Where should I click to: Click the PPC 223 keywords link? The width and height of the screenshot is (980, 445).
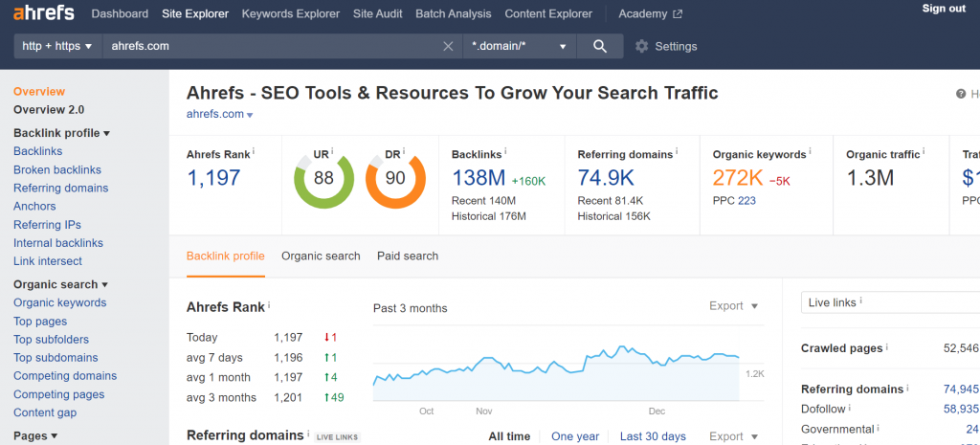pyautogui.click(x=746, y=201)
